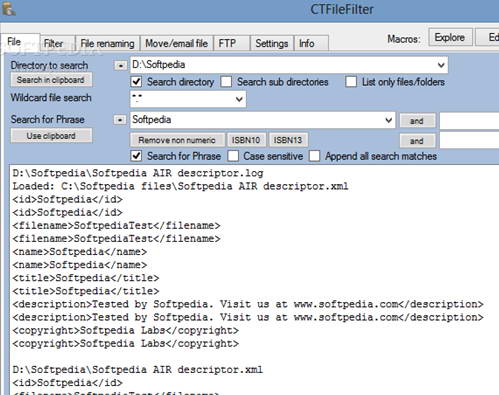Click the first '<copyright>Softpedia Labs</copyright>' line
The image size is (499, 395).
pyautogui.click(x=126, y=330)
